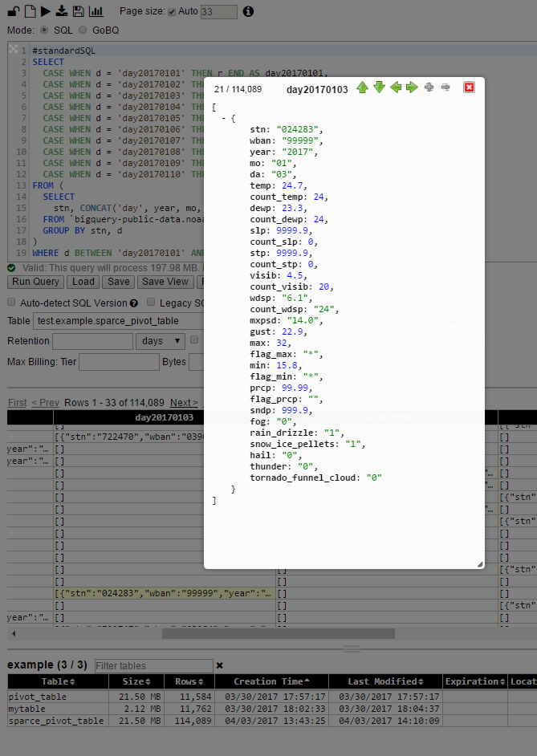
Task: Click tornado_funnel_cloud value in popup
Action: 374,478
